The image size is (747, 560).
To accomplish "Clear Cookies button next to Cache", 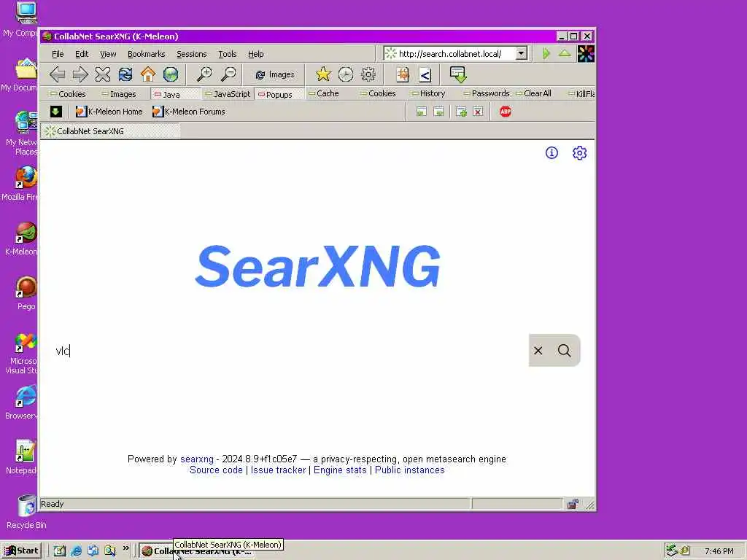I will click(379, 93).
